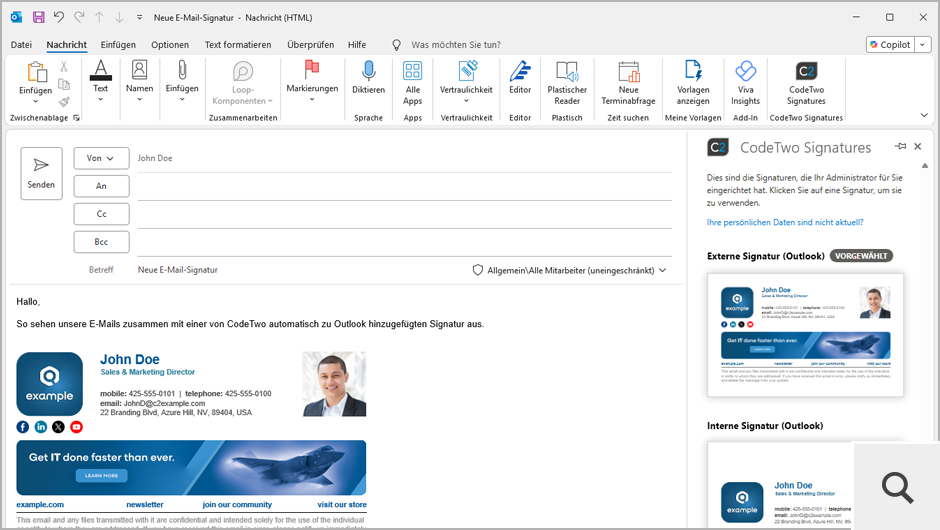Expand the Copilot dropdown arrow
The width and height of the screenshot is (940, 530).
pyautogui.click(x=923, y=44)
